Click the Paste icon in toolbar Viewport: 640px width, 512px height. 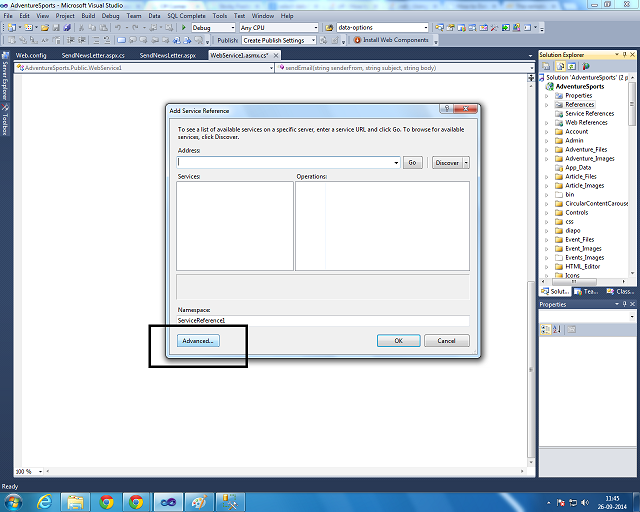click(104, 28)
